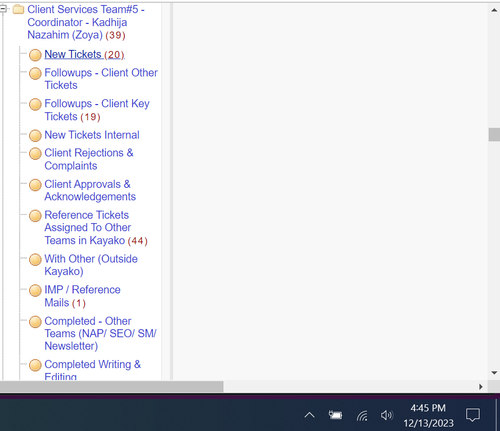Open the Windows notification center icon
Viewport: 500px width, 431px height.
pyautogui.click(x=473, y=415)
